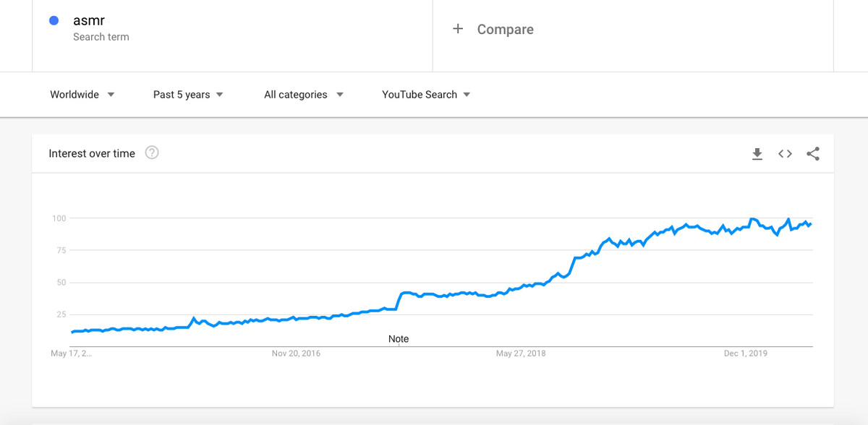Change the YouTube Search source dropdown
The image size is (868, 425).
426,95
